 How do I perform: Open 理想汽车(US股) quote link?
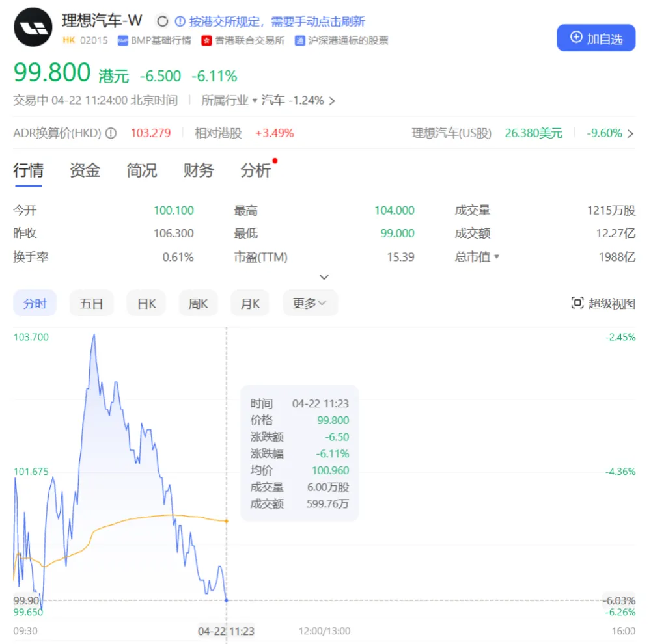point(451,133)
